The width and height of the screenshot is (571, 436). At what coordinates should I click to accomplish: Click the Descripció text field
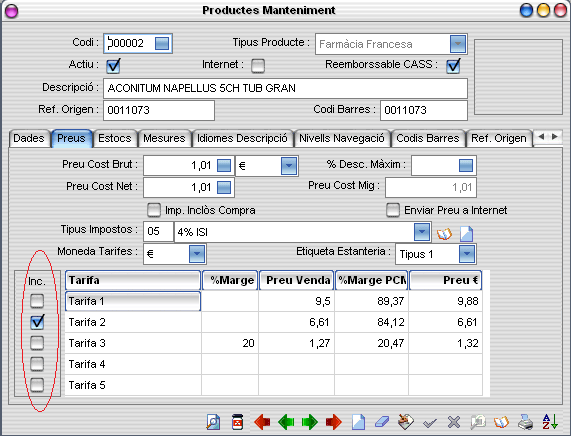[x=285, y=88]
